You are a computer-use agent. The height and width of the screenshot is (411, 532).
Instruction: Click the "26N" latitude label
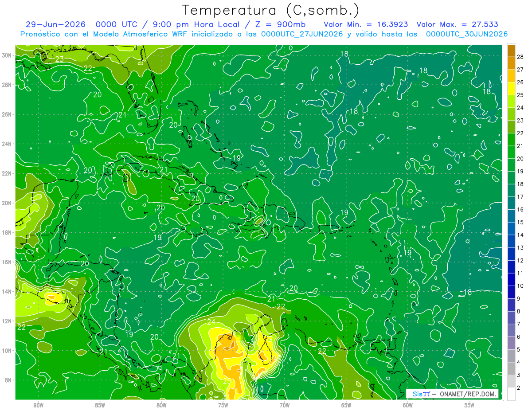[x=7, y=114]
